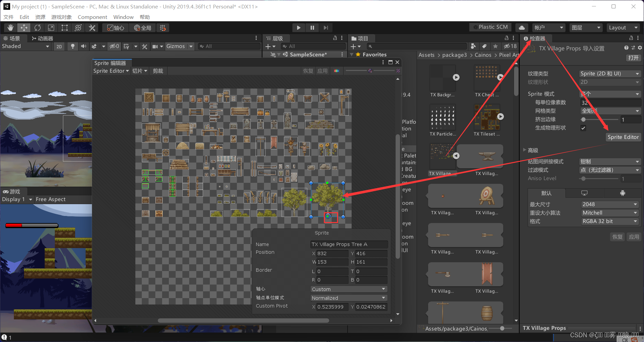Toggle hidden objects visibility in Scene
The width and height of the screenshot is (644, 342).
point(114,46)
